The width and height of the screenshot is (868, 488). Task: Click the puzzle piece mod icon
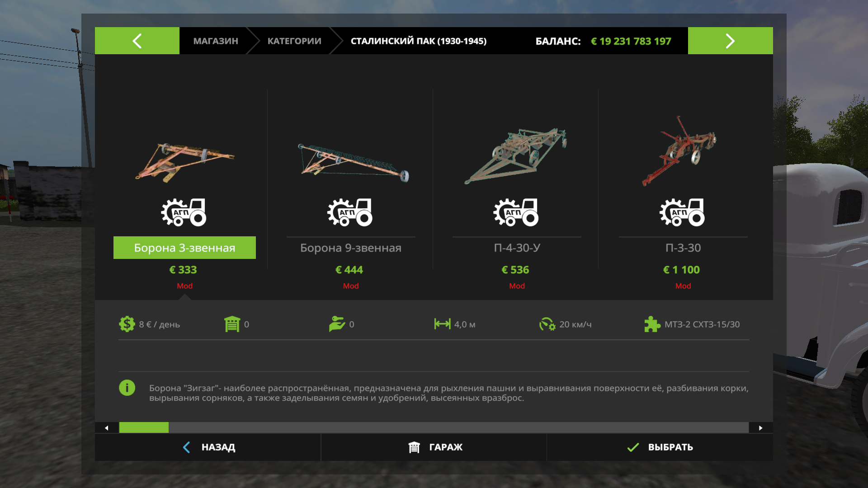pos(652,324)
